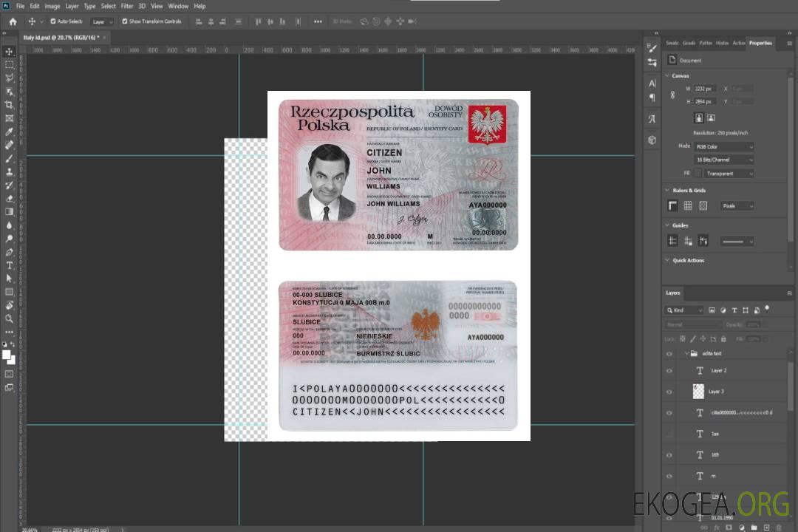Click the Home icon in options bar
Screen dimensions: 798x532
[x=13, y=21]
